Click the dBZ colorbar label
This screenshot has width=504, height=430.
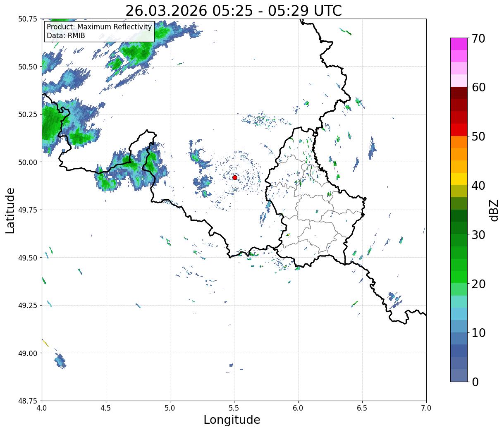[494, 210]
